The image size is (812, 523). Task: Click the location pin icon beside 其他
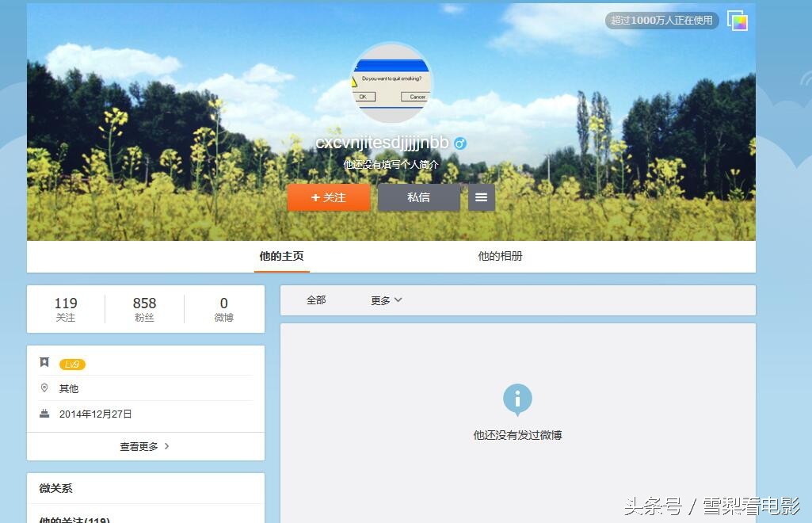click(x=44, y=388)
